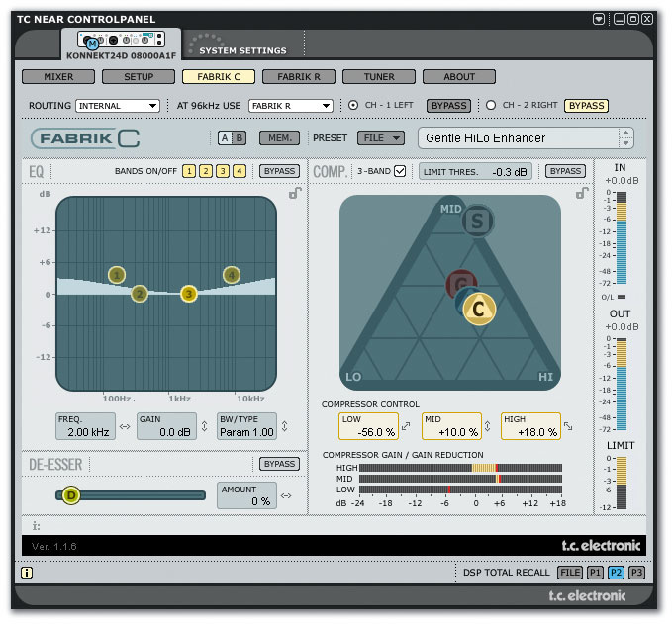The width and height of the screenshot is (672, 624).
Task: Select EQ band 3 node on graph
Action: point(189,293)
